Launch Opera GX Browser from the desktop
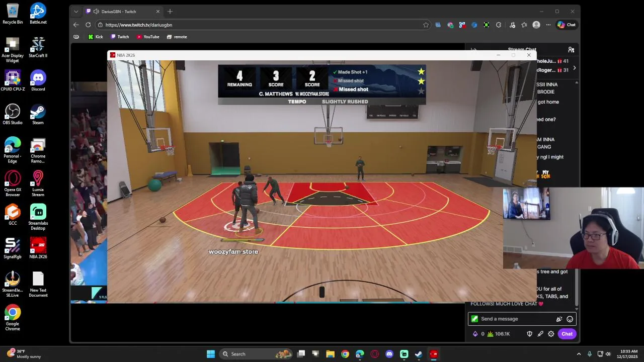 13,184
